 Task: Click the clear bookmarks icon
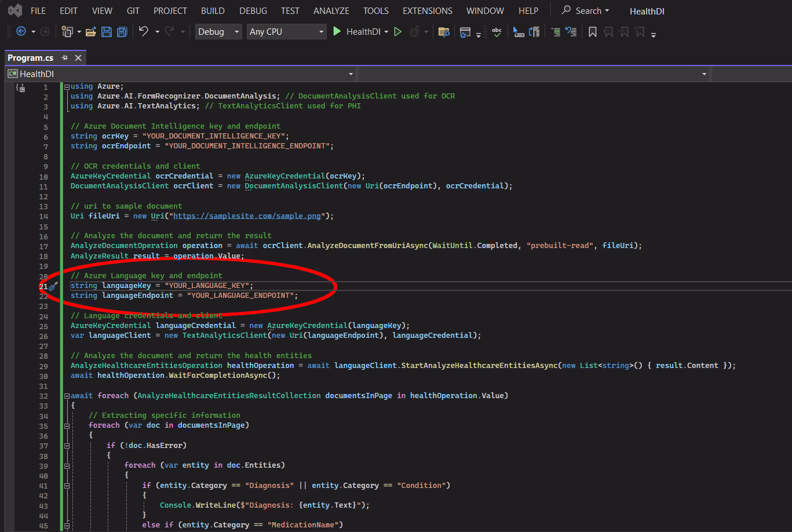(640, 32)
